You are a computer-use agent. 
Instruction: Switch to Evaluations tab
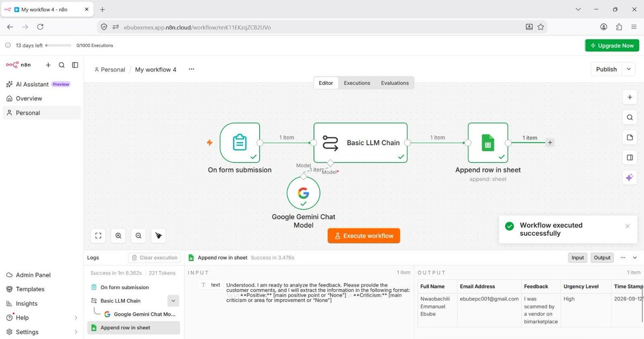(x=395, y=83)
